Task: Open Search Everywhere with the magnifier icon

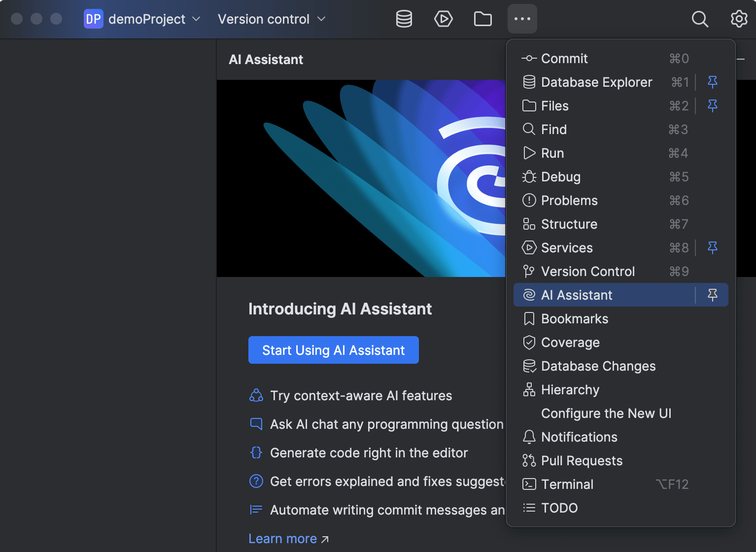Action: (x=700, y=19)
